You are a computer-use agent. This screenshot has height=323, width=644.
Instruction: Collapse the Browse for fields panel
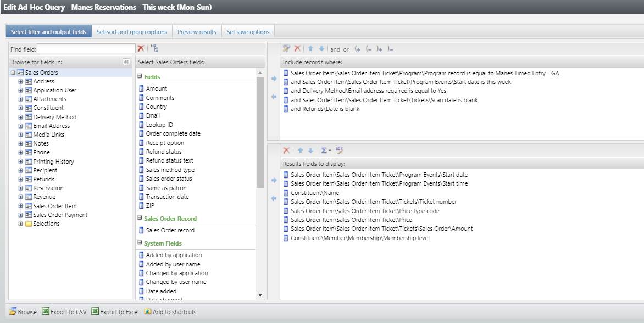pos(126,62)
